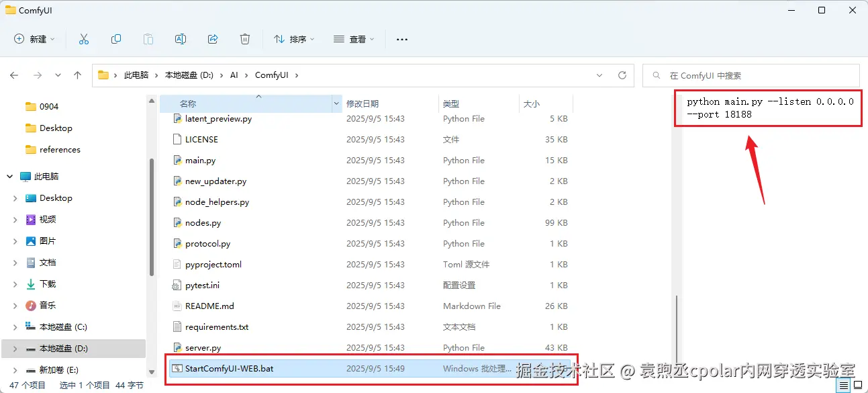868x393 pixels.
Task: Open the View (查看) dropdown
Action: coord(354,40)
